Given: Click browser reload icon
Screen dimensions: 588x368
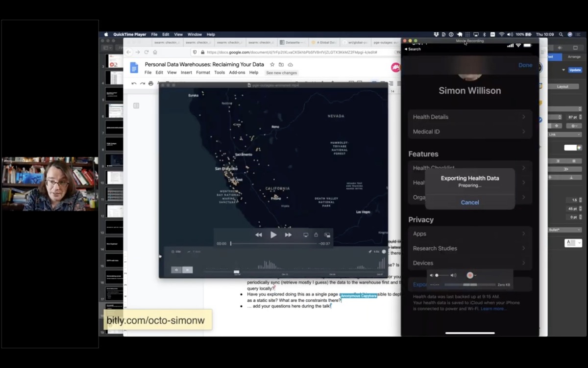Looking at the screenshot, I should [x=146, y=52].
